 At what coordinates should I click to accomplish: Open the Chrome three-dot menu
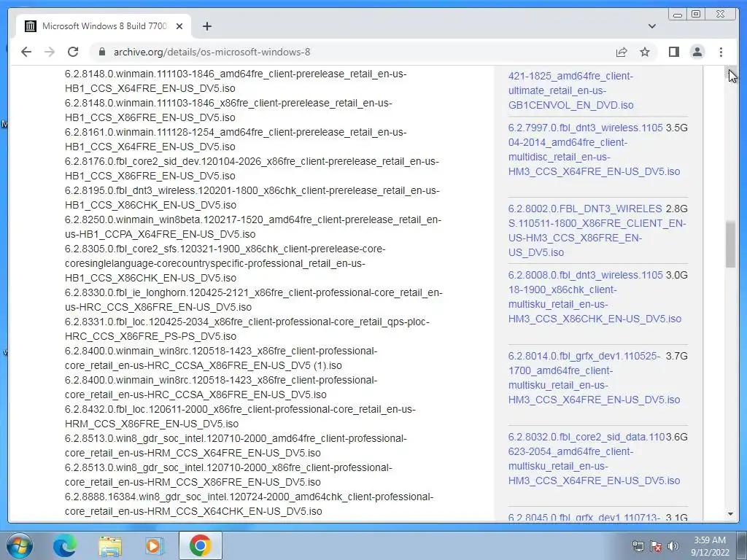(x=721, y=52)
